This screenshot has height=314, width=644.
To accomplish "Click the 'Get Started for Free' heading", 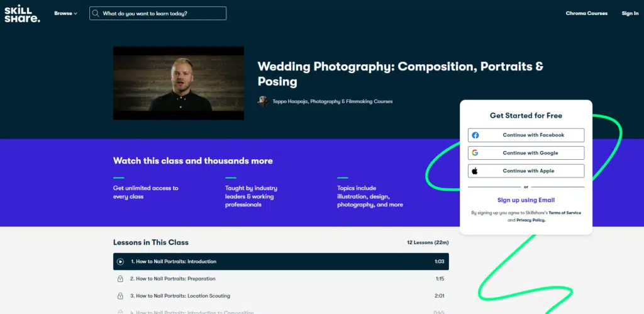I will 526,116.
